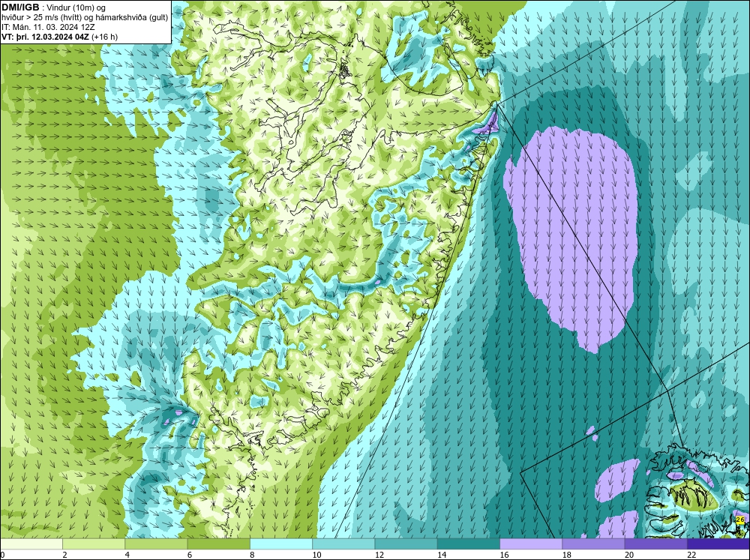Select the 20–22 m/s purple legend swatch

[655, 544]
